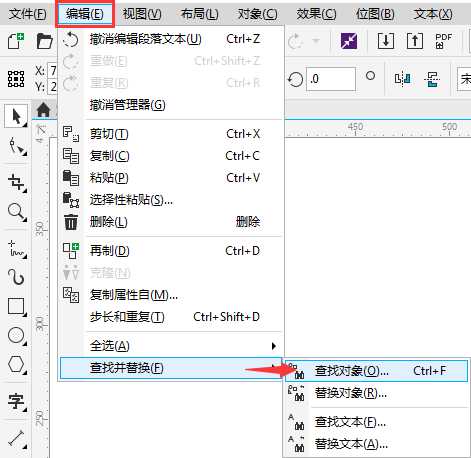Select the Freehand curve tool
Viewport: 471px width, 458px height.
coord(17,249)
